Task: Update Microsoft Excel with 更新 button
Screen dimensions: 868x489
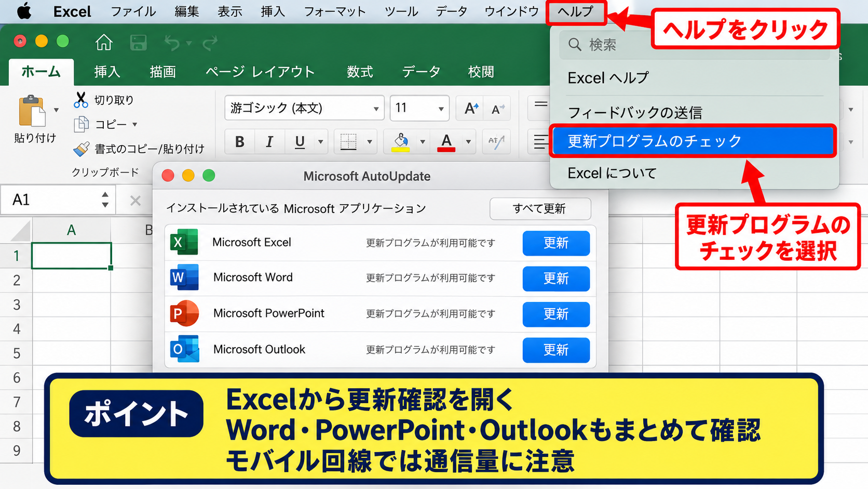Action: tap(556, 243)
